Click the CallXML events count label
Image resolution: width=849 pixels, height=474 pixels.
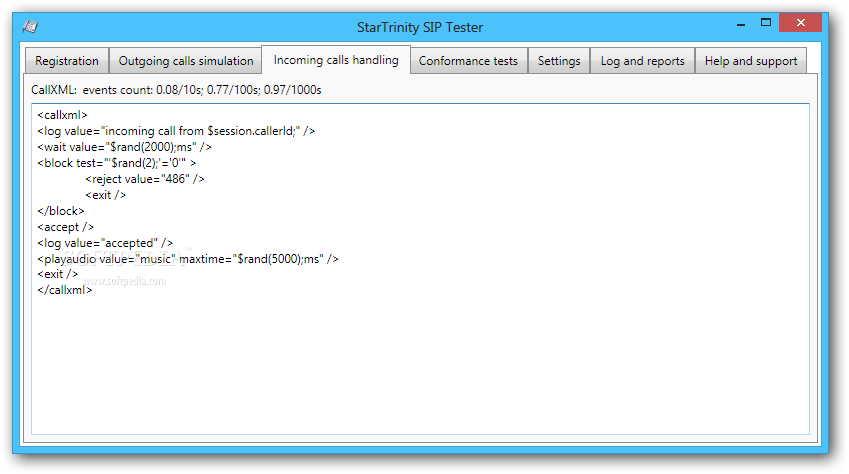coord(176,90)
